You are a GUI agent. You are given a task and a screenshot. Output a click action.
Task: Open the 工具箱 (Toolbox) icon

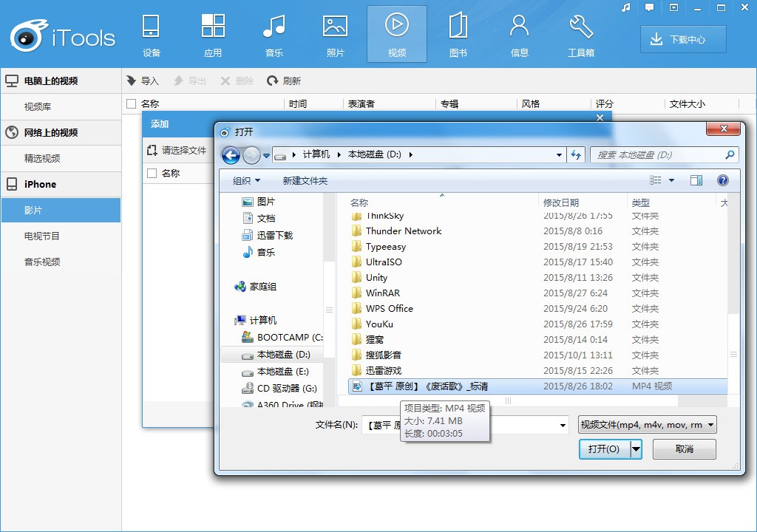point(581,27)
